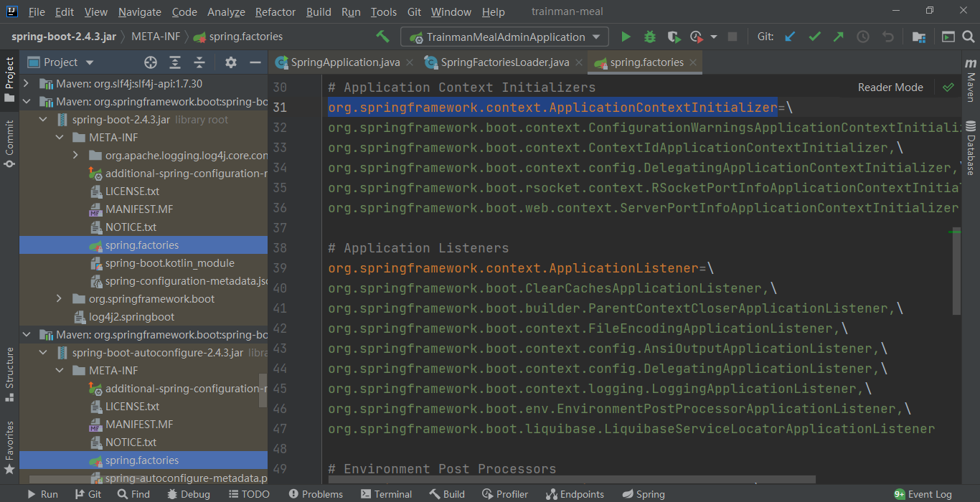Switch to SpringFactoriesLoader.java tab
This screenshot has height=502, width=980.
click(x=505, y=62)
